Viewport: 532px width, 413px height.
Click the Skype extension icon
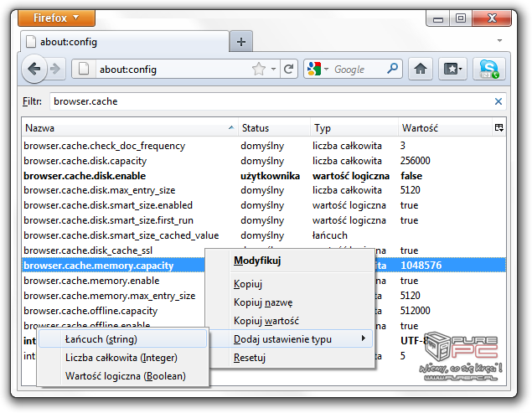(488, 70)
